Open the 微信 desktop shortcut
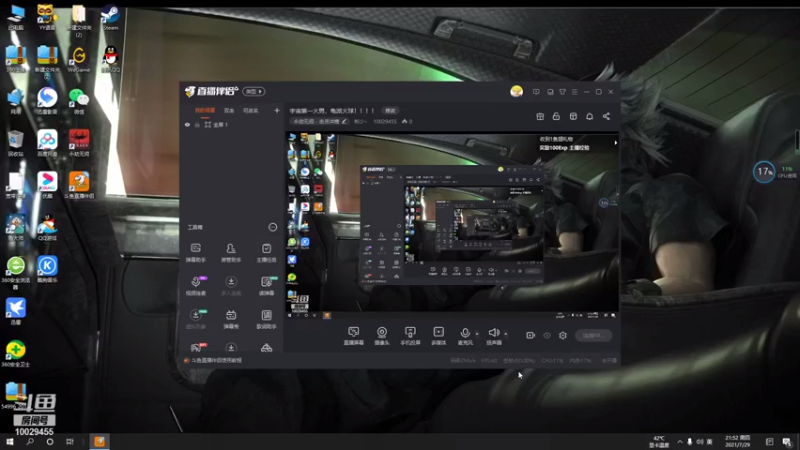This screenshot has height=450, width=800. point(79,101)
